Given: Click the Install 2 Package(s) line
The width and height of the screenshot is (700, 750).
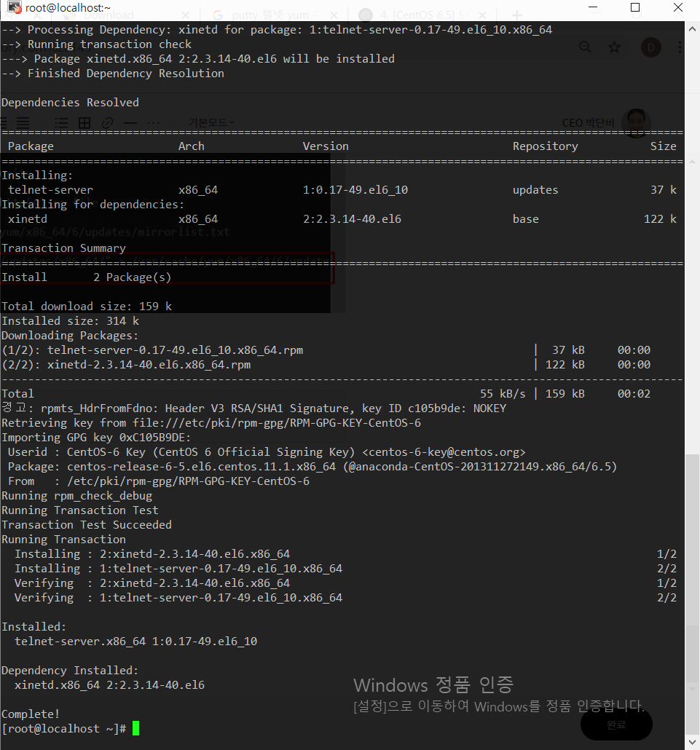Looking at the screenshot, I should tap(86, 277).
